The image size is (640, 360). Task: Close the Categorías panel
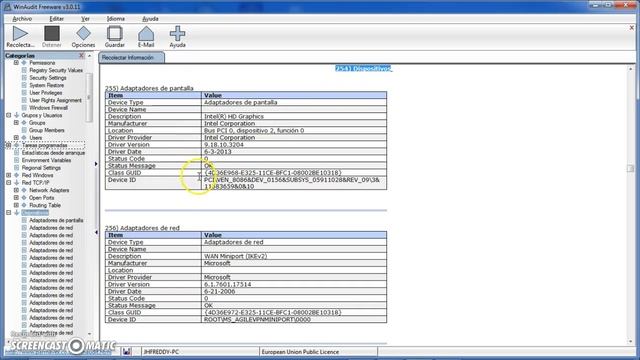pyautogui.click(x=81, y=55)
